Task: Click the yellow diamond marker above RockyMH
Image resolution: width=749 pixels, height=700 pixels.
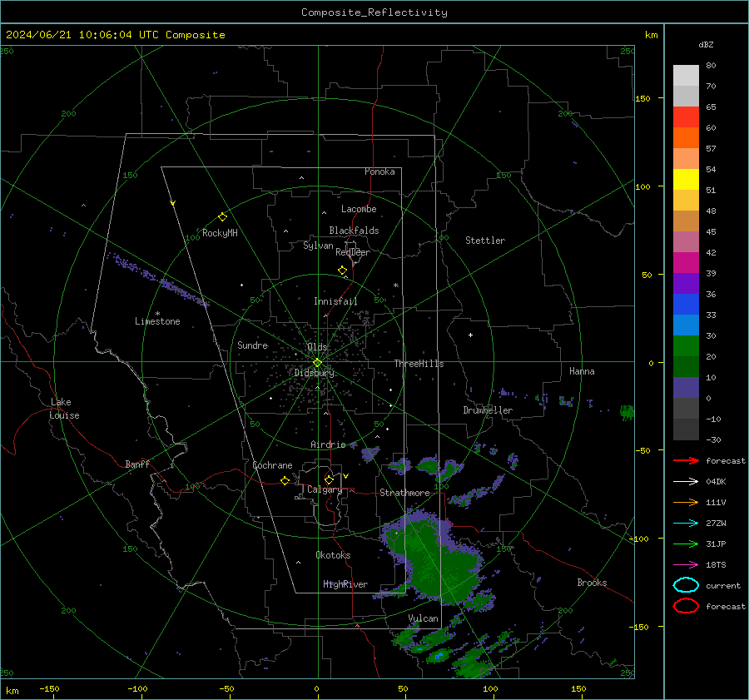Action: pos(222,217)
